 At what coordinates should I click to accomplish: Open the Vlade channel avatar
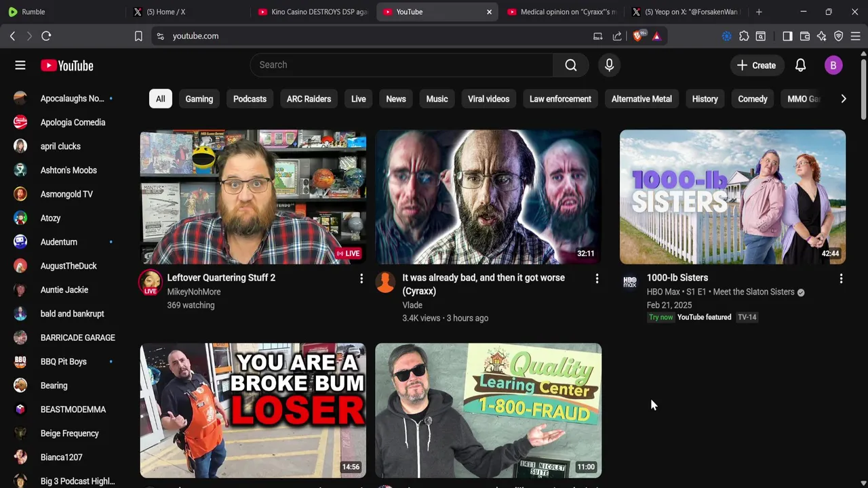[385, 282]
